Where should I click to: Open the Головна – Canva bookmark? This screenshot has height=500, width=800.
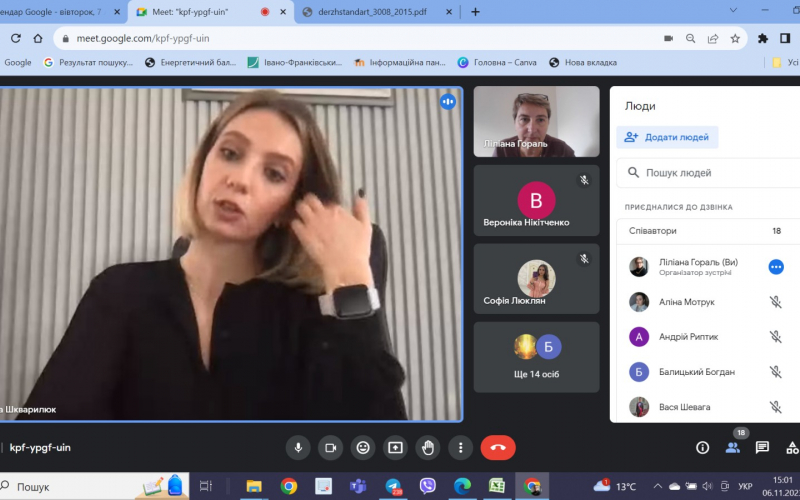click(497, 62)
